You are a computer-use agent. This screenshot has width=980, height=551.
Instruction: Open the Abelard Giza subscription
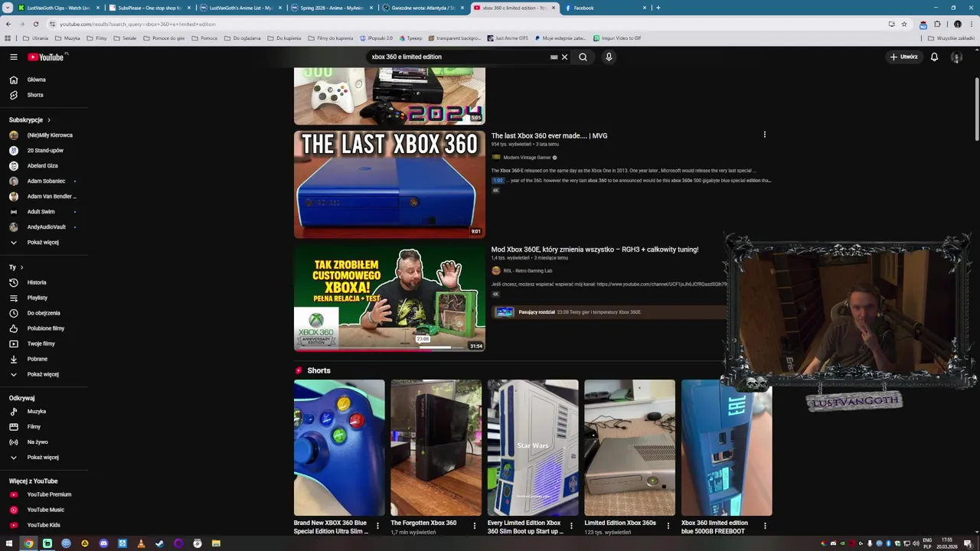44,165
